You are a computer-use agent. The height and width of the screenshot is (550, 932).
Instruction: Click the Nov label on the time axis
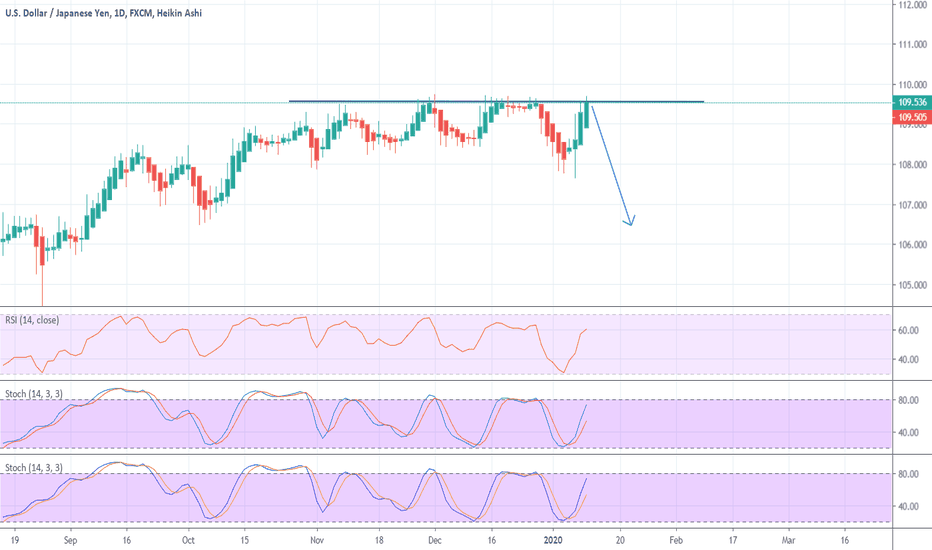tap(316, 536)
